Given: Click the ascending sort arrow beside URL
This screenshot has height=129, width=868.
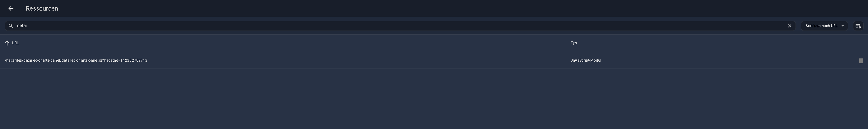Looking at the screenshot, I should 7,43.
